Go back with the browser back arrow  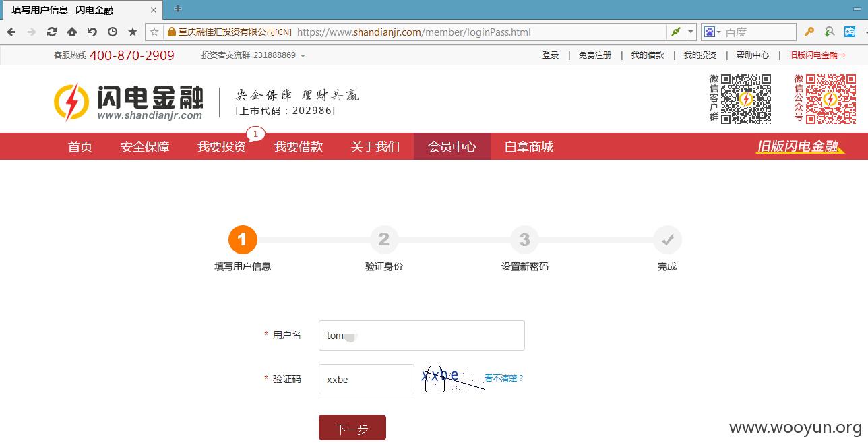pyautogui.click(x=11, y=32)
